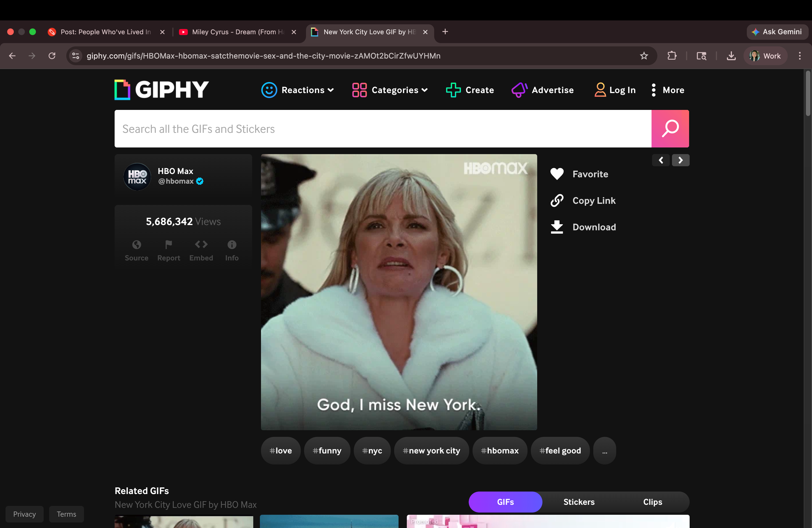Expand more tags with the ellipsis button

click(605, 451)
